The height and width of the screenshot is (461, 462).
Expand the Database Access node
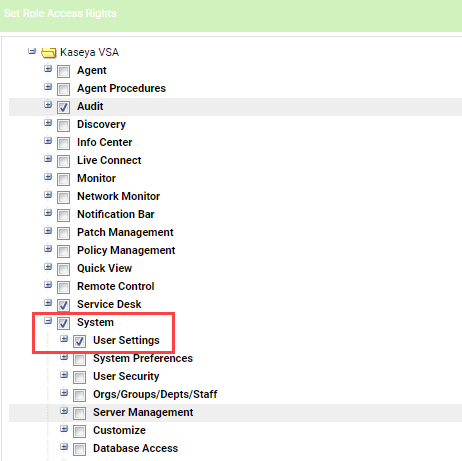coord(64,447)
